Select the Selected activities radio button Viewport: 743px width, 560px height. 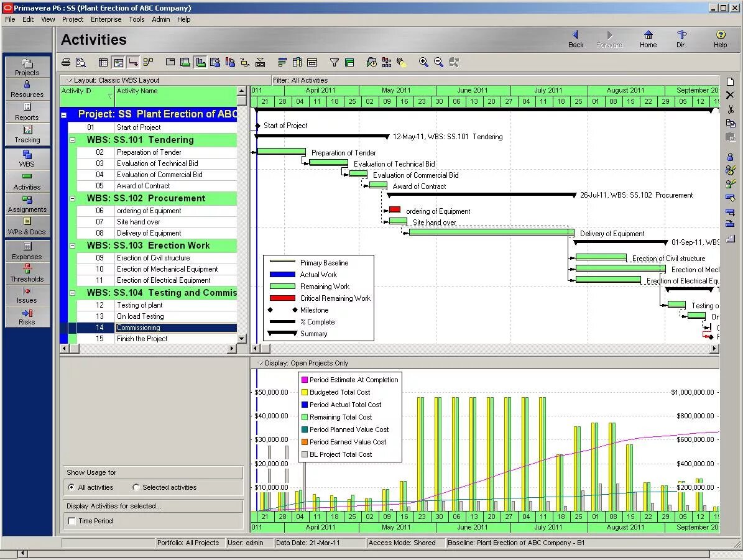pos(136,487)
